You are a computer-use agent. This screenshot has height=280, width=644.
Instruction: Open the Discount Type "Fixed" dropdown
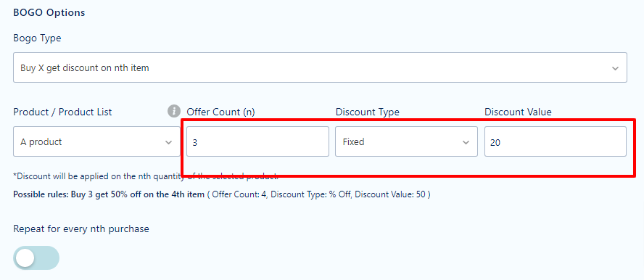click(x=406, y=141)
